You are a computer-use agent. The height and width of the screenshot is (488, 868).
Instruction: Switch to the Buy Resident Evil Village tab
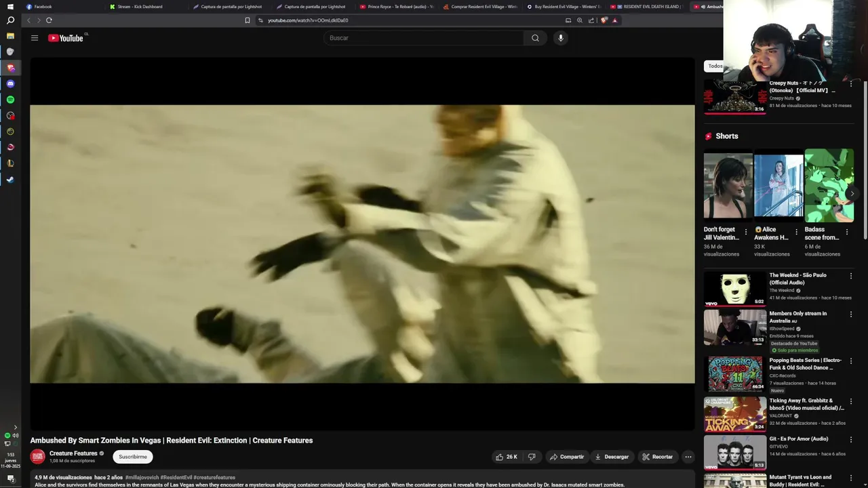pos(564,6)
